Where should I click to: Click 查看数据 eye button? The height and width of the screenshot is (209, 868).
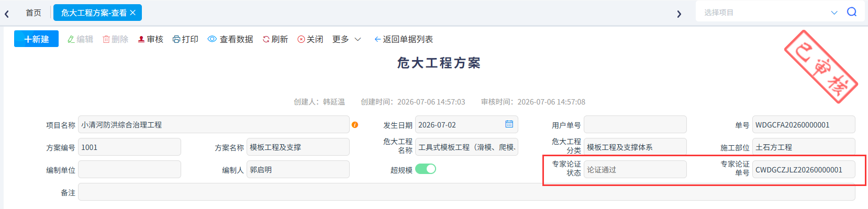pyautogui.click(x=230, y=39)
